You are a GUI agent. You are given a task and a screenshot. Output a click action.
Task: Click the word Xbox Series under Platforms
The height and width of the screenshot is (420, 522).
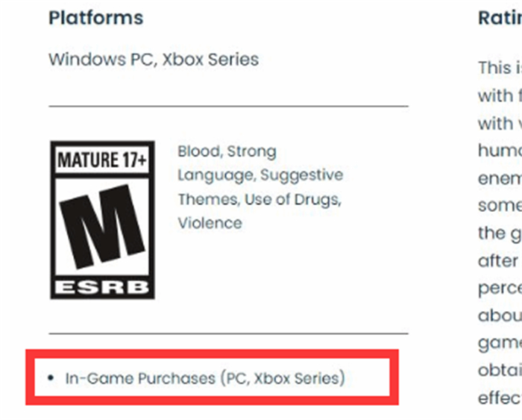click(x=210, y=60)
